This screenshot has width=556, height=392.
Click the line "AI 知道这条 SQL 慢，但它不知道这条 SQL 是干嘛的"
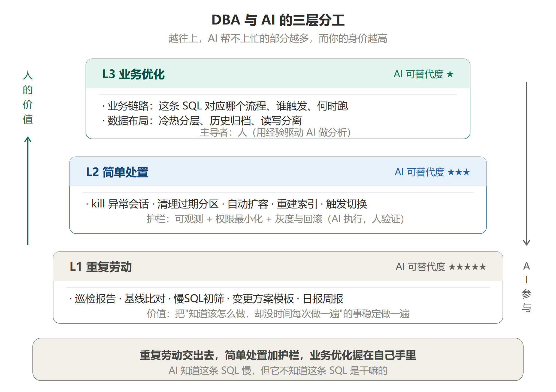(278, 370)
